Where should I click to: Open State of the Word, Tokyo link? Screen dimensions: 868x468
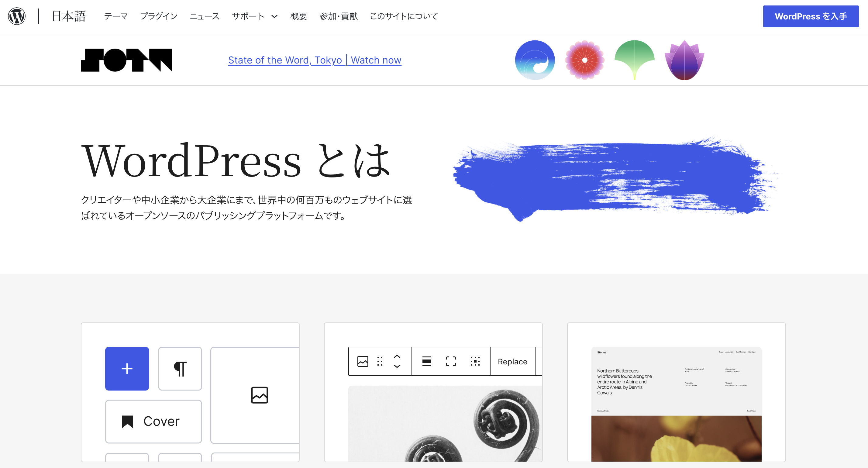coord(315,60)
